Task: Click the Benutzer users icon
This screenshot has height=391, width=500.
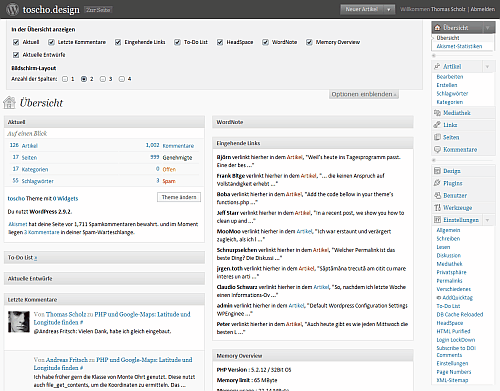Action: 437,195
